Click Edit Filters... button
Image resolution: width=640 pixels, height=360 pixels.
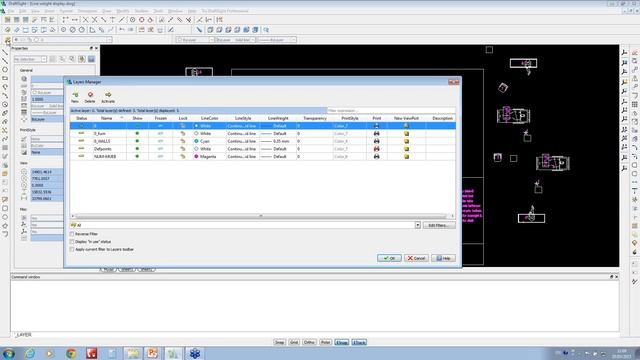pos(439,225)
